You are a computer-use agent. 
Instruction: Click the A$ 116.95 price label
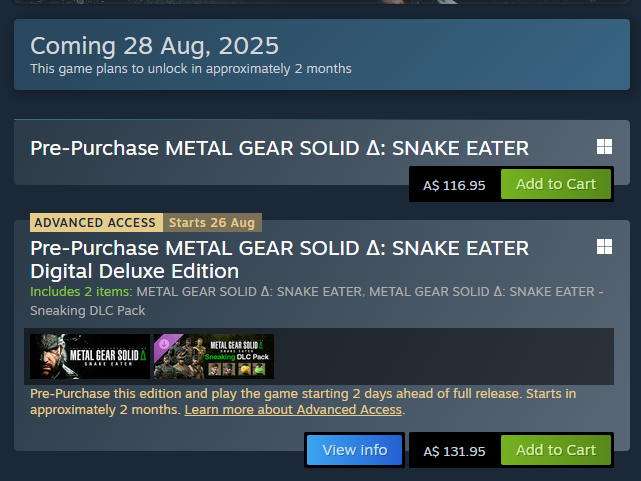(x=454, y=186)
